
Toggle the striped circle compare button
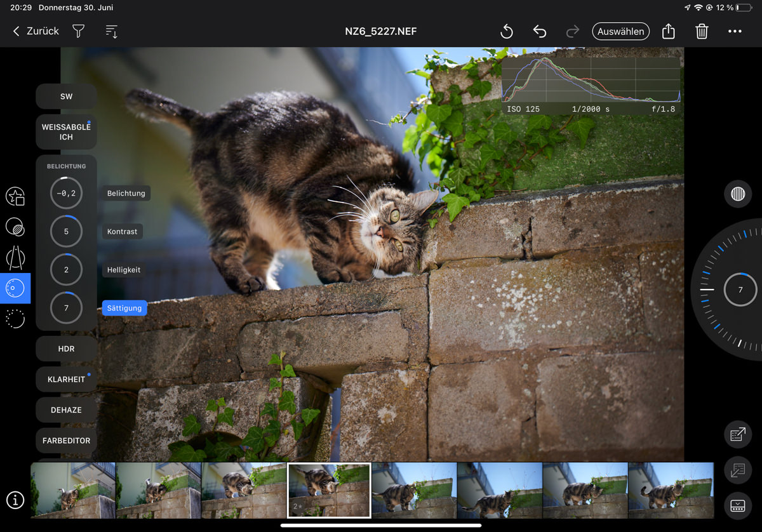737,194
